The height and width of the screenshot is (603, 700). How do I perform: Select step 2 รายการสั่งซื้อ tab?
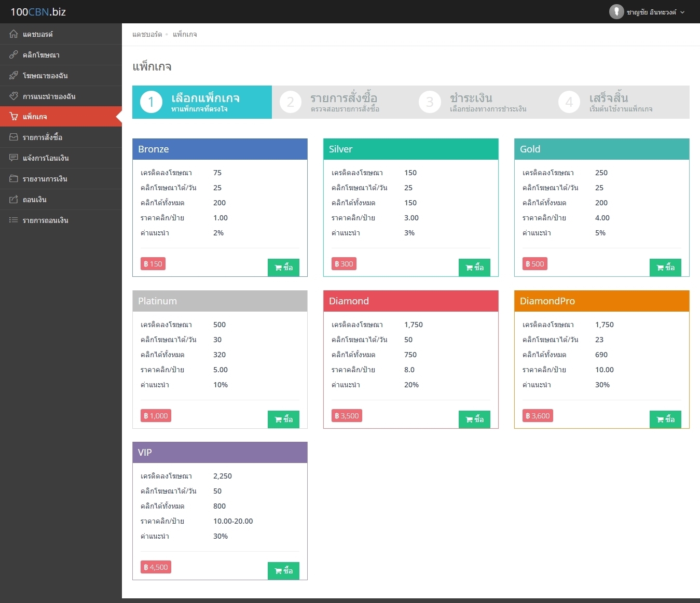tap(341, 102)
